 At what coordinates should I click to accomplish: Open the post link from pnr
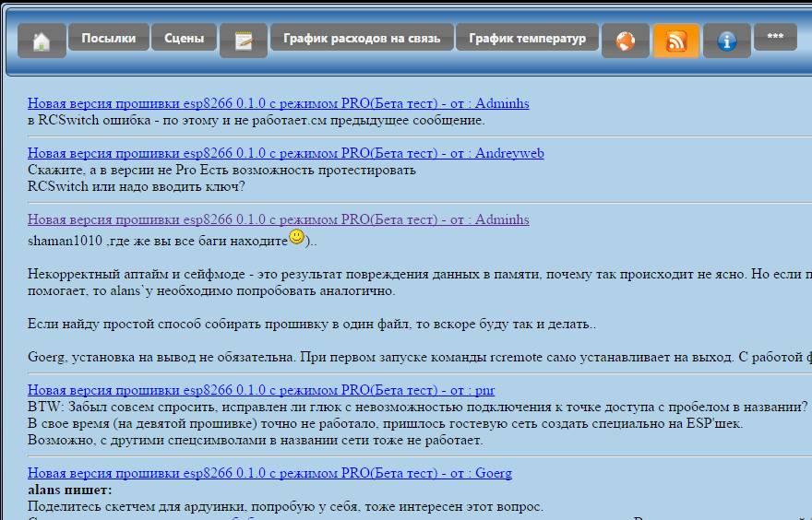[x=261, y=390]
